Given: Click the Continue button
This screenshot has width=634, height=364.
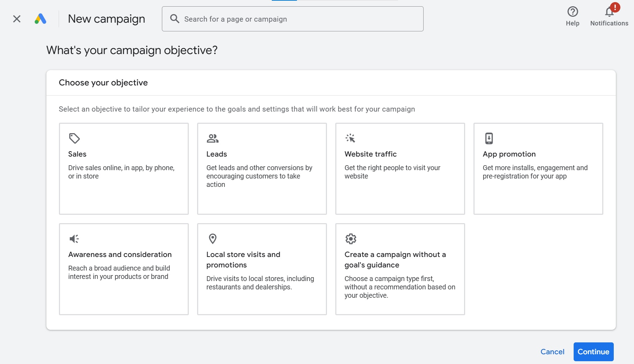Looking at the screenshot, I should [593, 352].
